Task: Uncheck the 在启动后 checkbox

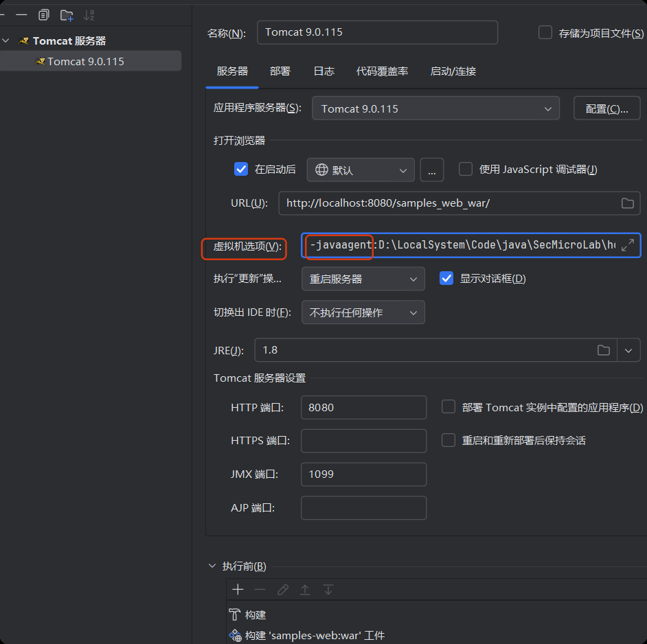Action: pyautogui.click(x=241, y=169)
